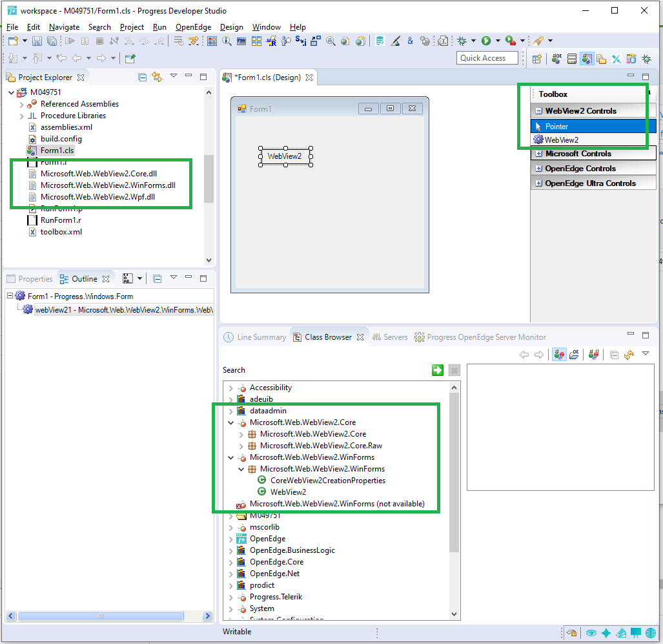Expand the Microsoft Controls toolbox group

tap(538, 154)
